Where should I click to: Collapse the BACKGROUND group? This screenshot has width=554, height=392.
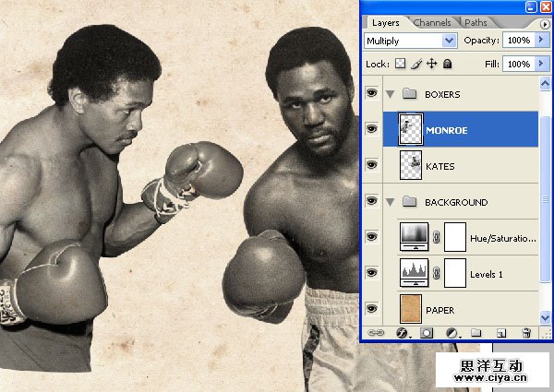[390, 201]
